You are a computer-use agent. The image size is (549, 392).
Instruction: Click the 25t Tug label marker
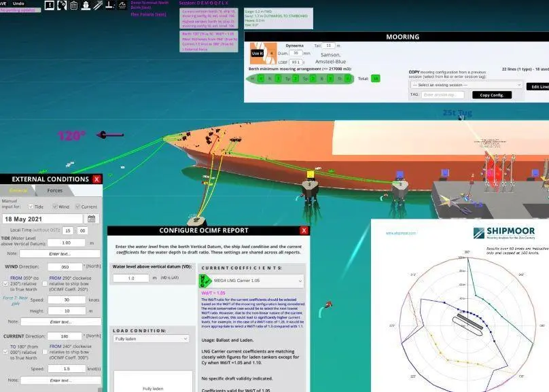point(457,113)
